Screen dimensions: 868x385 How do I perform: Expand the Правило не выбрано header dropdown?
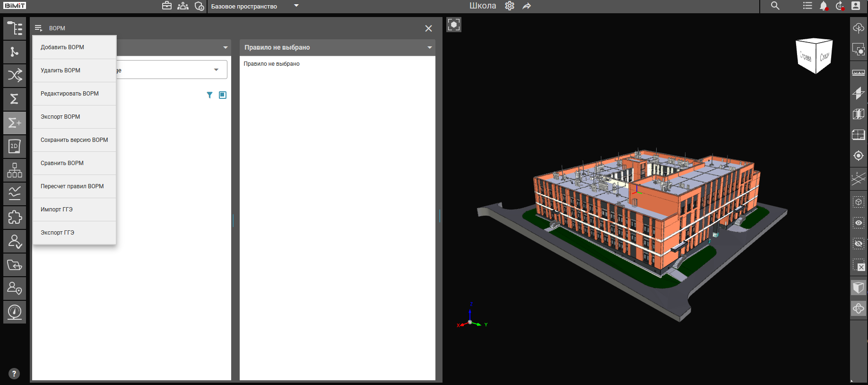430,47
